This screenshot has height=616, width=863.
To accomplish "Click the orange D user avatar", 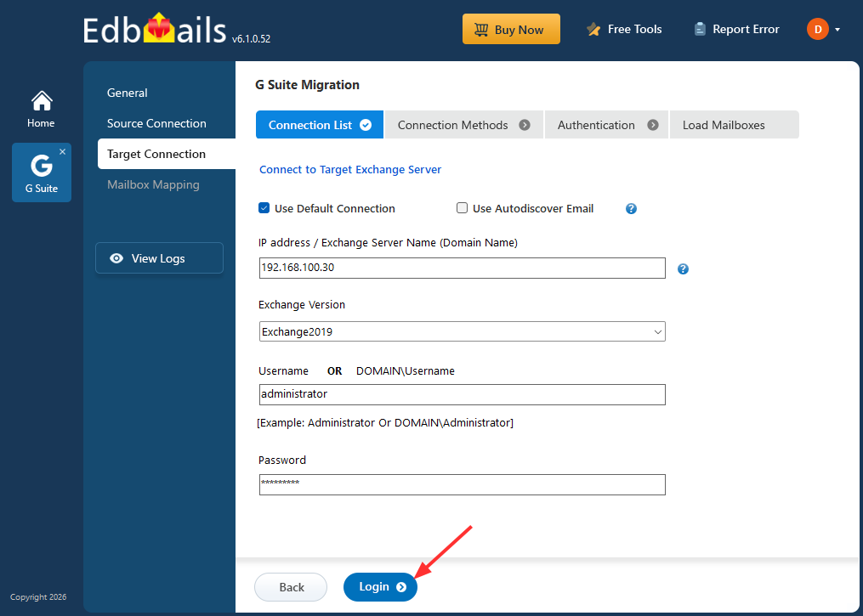I will (814, 28).
